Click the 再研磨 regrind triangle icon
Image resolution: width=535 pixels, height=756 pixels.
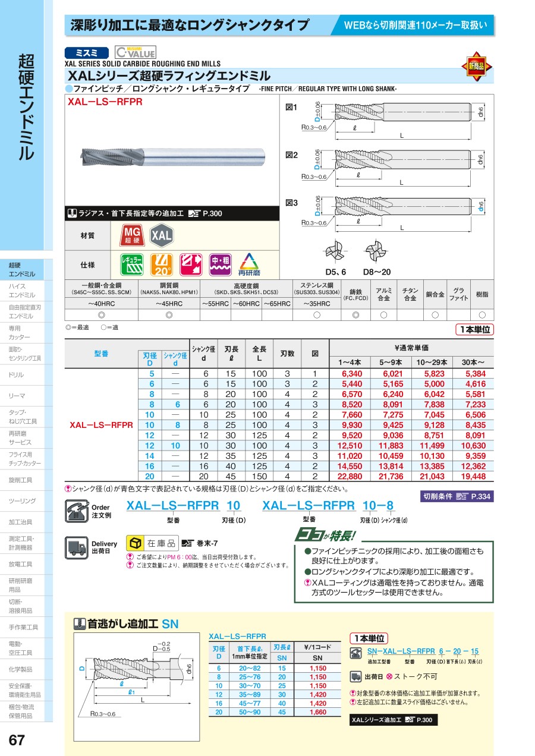coord(250,265)
